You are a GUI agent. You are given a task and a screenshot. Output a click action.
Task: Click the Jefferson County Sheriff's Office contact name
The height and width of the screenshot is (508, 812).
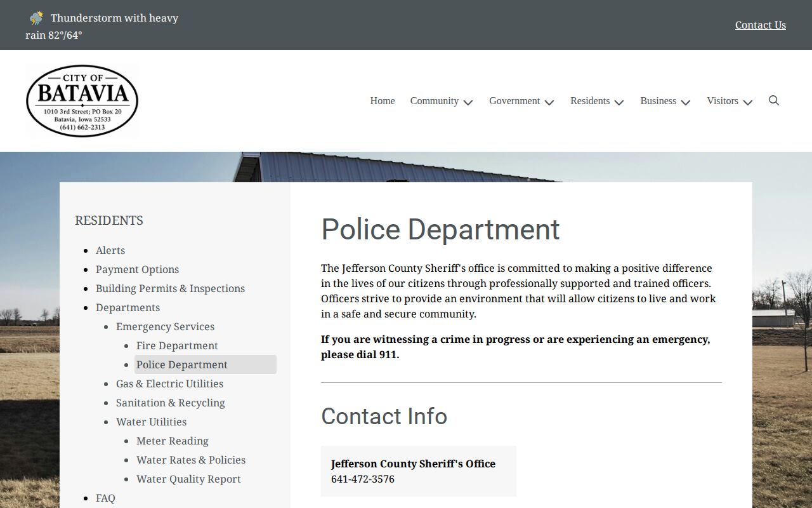coord(413,464)
